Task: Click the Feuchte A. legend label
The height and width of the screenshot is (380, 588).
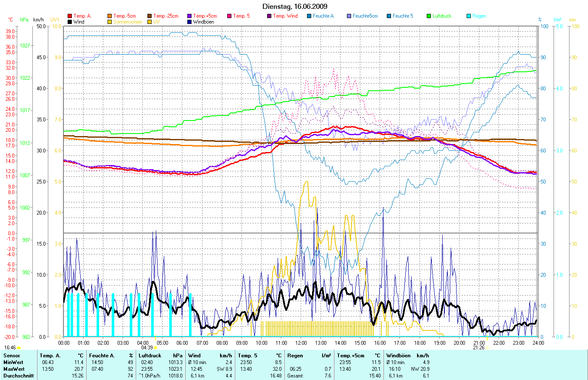Action: [323, 16]
